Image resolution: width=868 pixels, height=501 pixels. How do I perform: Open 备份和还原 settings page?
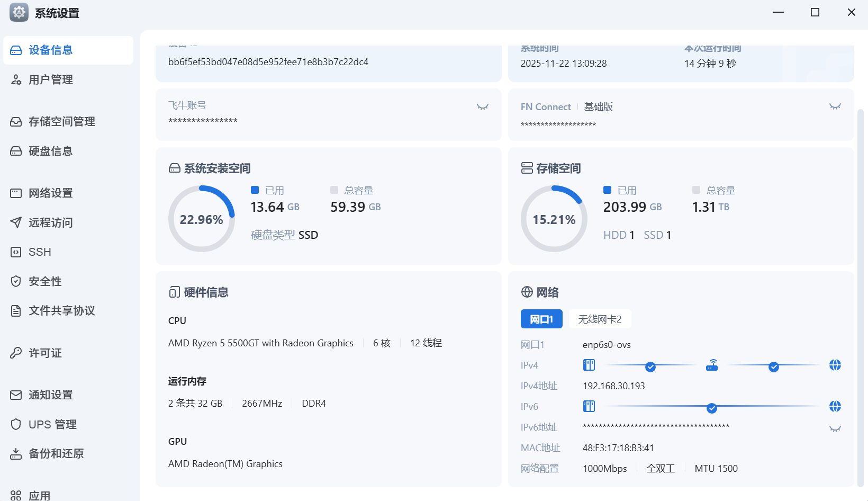pos(56,454)
